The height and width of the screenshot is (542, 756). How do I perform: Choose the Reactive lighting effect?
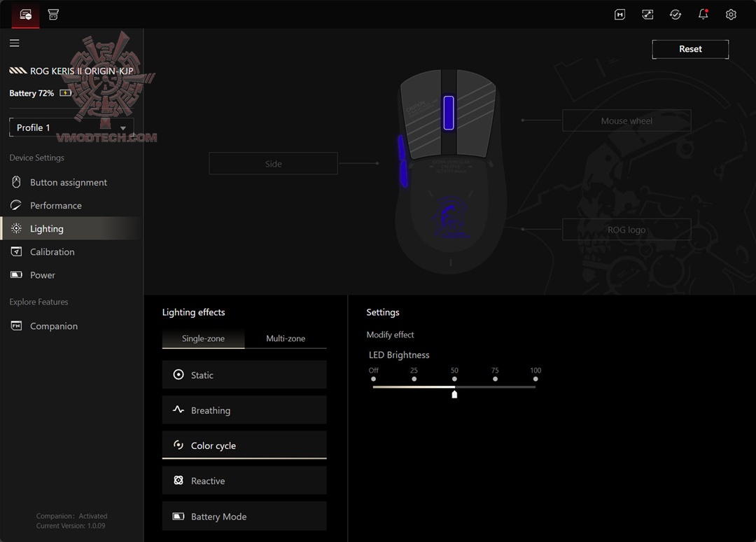coord(244,480)
